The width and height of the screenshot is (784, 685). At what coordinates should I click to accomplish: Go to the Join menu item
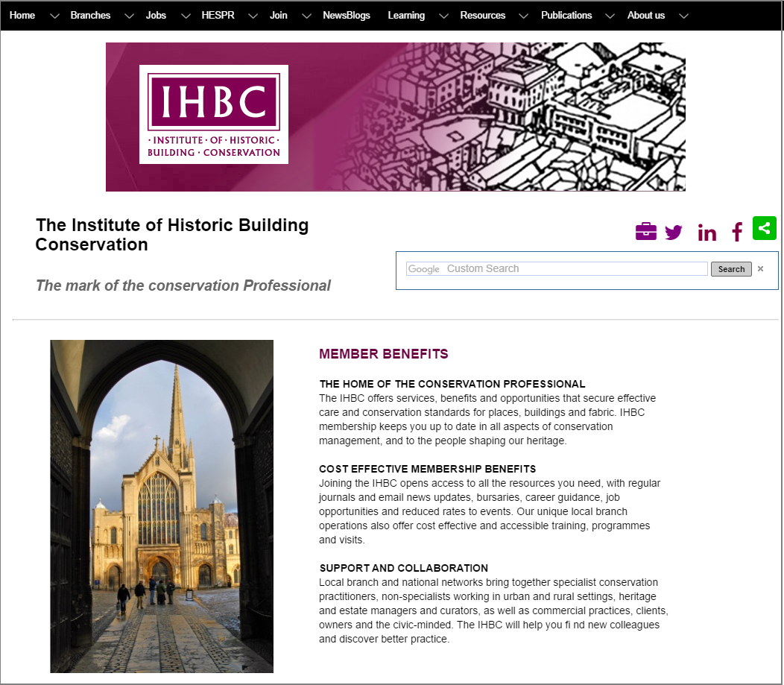(278, 16)
